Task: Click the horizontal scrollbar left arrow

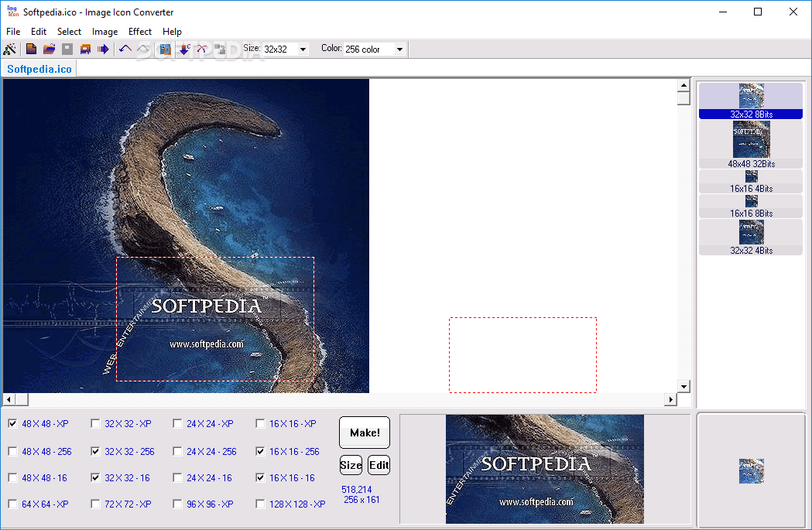Action: pos(9,399)
